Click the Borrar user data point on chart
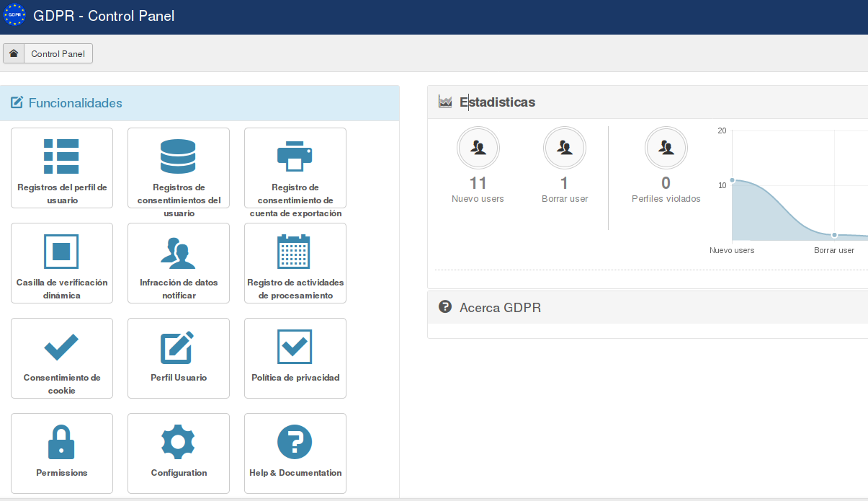This screenshot has width=868, height=501. point(834,235)
